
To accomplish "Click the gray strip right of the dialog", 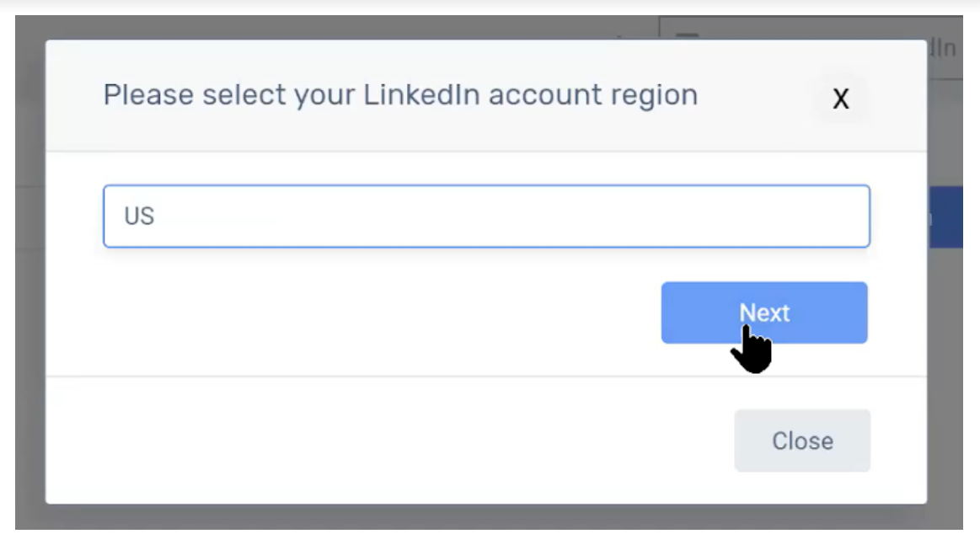I will tap(945, 375).
